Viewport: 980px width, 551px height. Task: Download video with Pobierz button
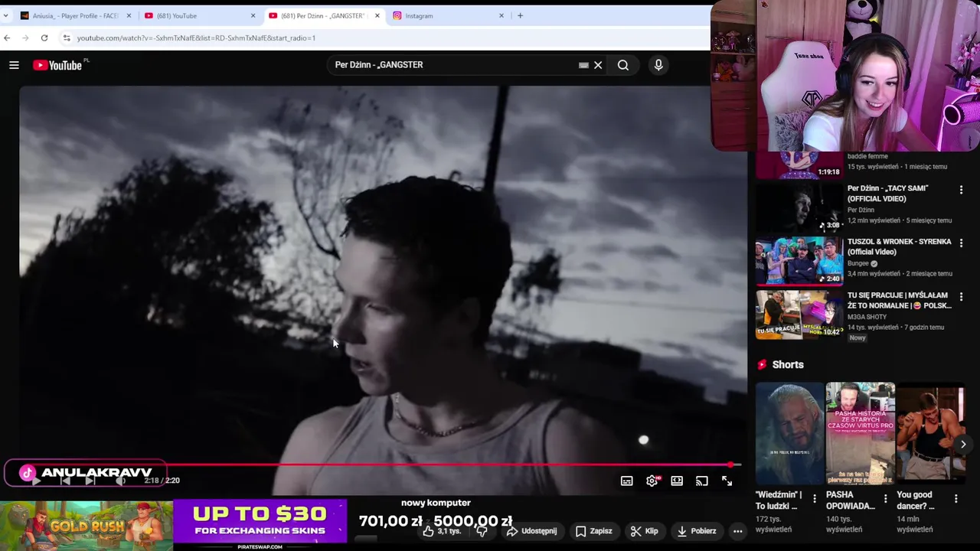[697, 531]
